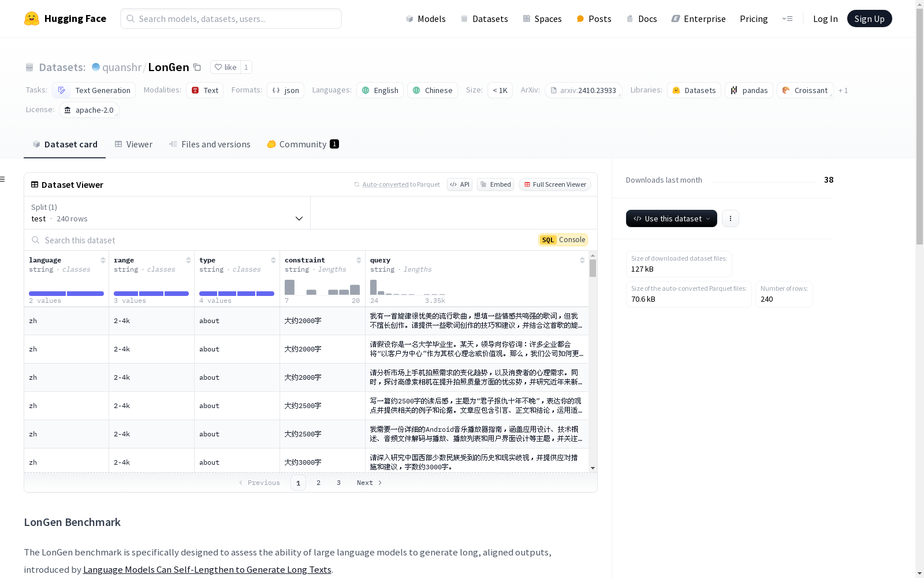
Task: Sort the query column
Action: [582, 260]
